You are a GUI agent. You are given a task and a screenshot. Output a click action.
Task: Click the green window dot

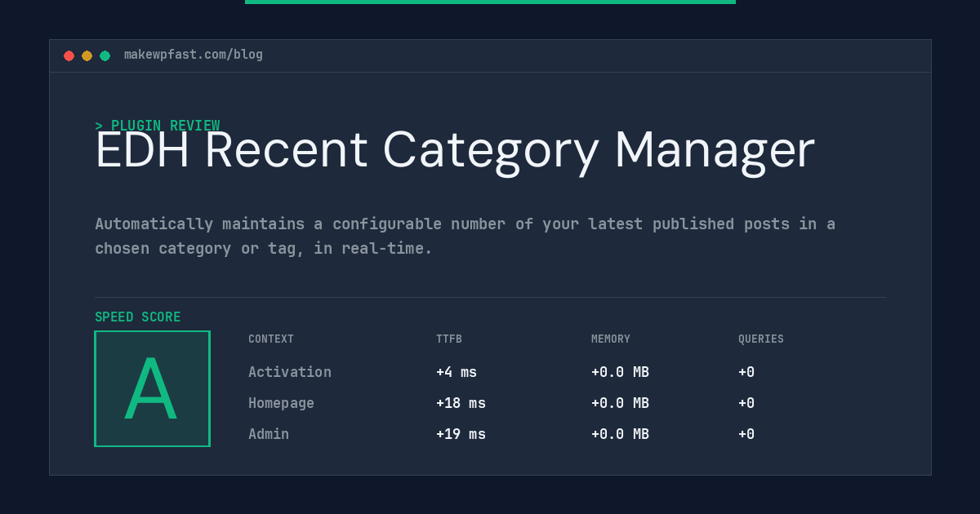click(105, 55)
